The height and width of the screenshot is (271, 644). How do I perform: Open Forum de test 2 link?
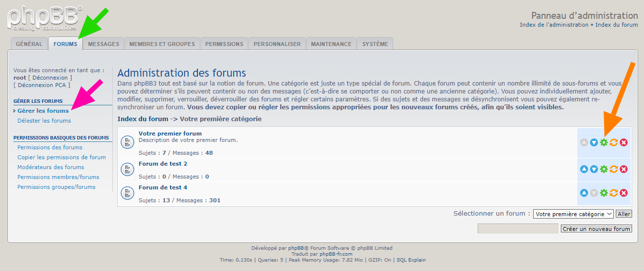pyautogui.click(x=163, y=164)
